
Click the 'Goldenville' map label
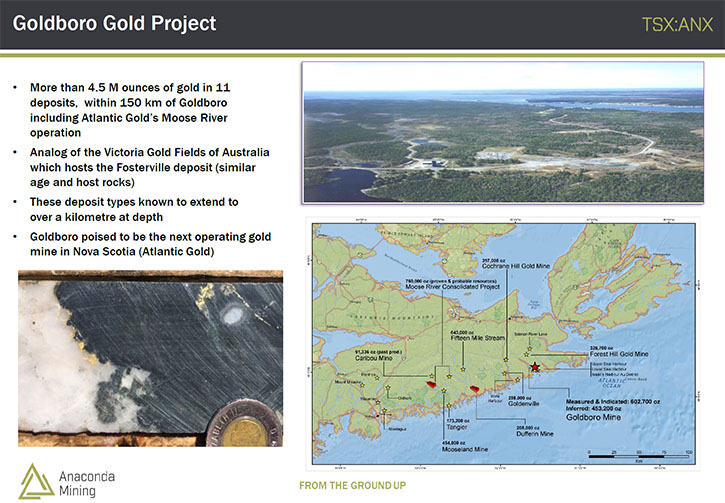(523, 404)
